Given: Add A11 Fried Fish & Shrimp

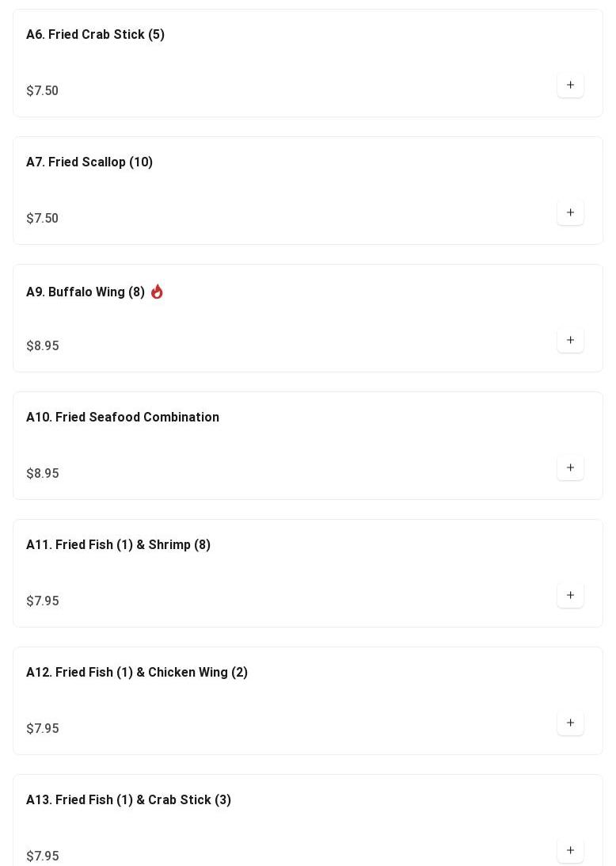Looking at the screenshot, I should 570,596.
